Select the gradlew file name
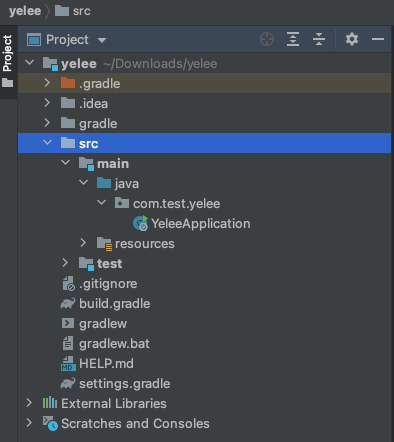394x442 pixels. (103, 324)
